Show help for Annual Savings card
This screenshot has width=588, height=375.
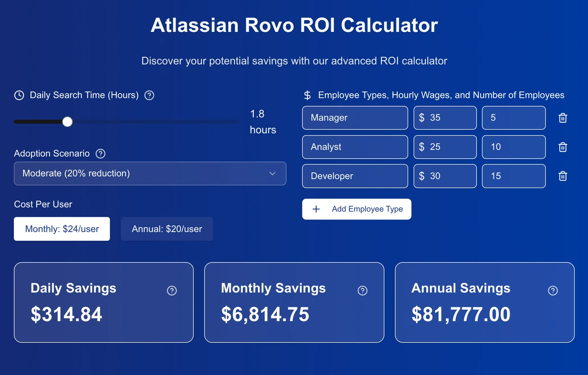pos(553,291)
